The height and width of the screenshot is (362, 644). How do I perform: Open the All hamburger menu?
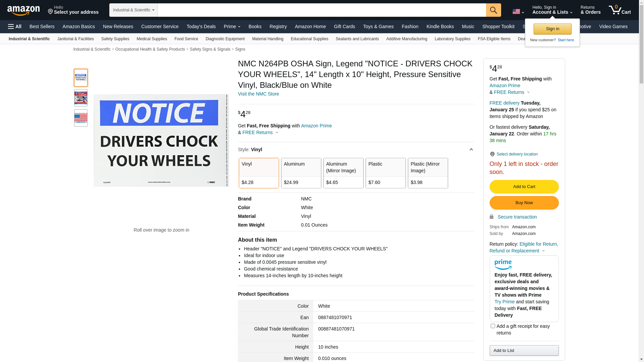pos(15,26)
